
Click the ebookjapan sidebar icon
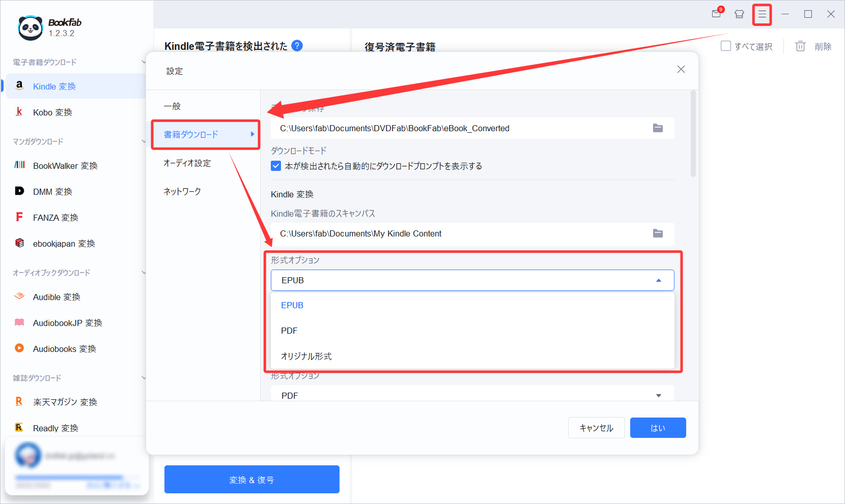(x=19, y=243)
